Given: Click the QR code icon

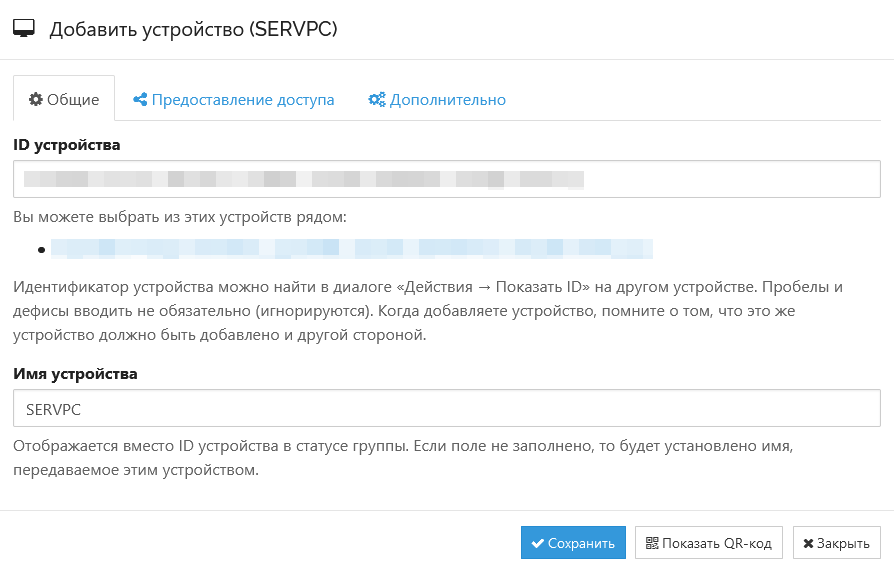Looking at the screenshot, I should tap(652, 543).
